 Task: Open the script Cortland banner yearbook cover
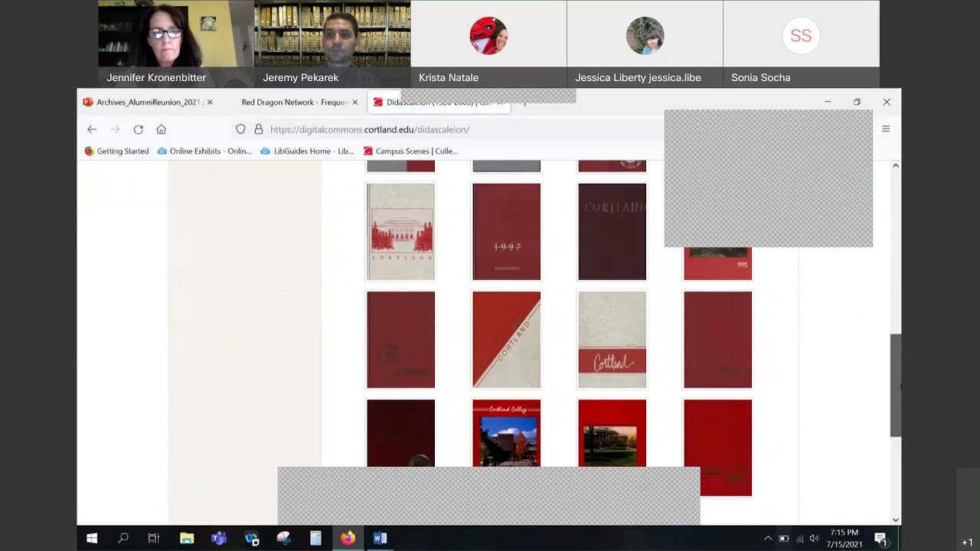612,340
